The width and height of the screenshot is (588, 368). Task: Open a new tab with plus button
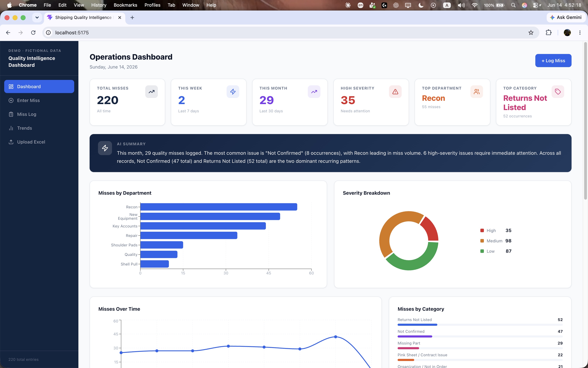(132, 18)
